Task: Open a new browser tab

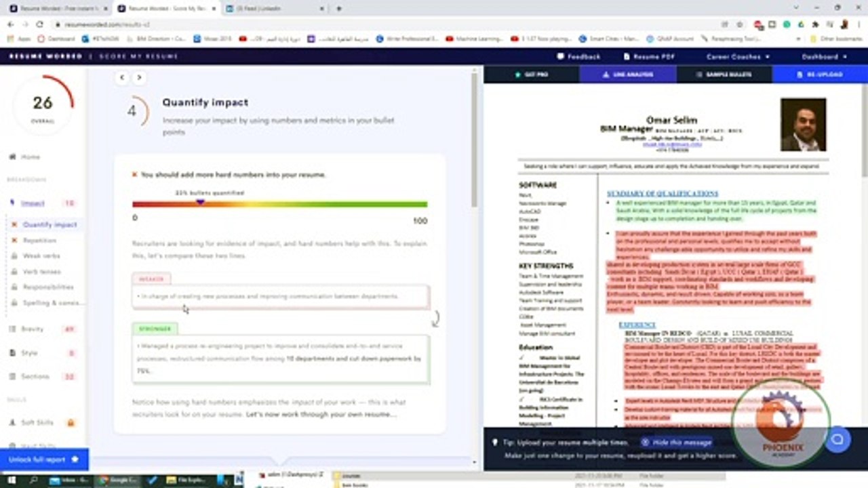Action: pyautogui.click(x=339, y=8)
